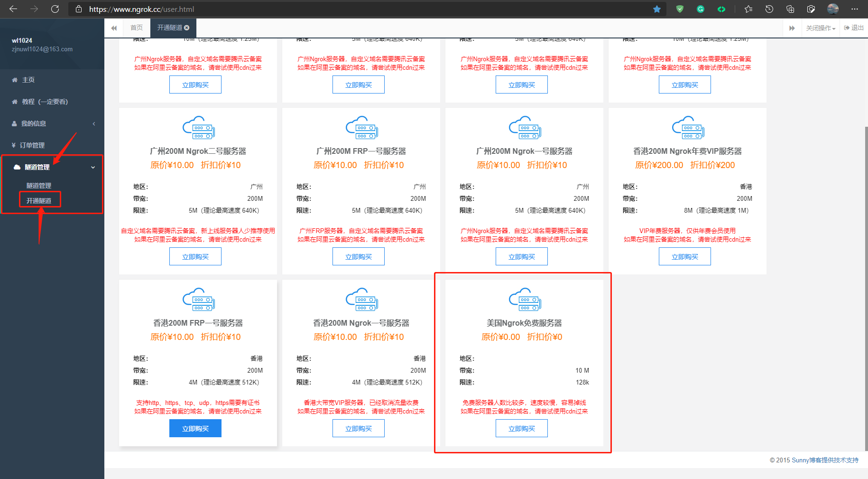The height and width of the screenshot is (479, 868).
Task: Open the green code extension icon
Action: (x=721, y=9)
